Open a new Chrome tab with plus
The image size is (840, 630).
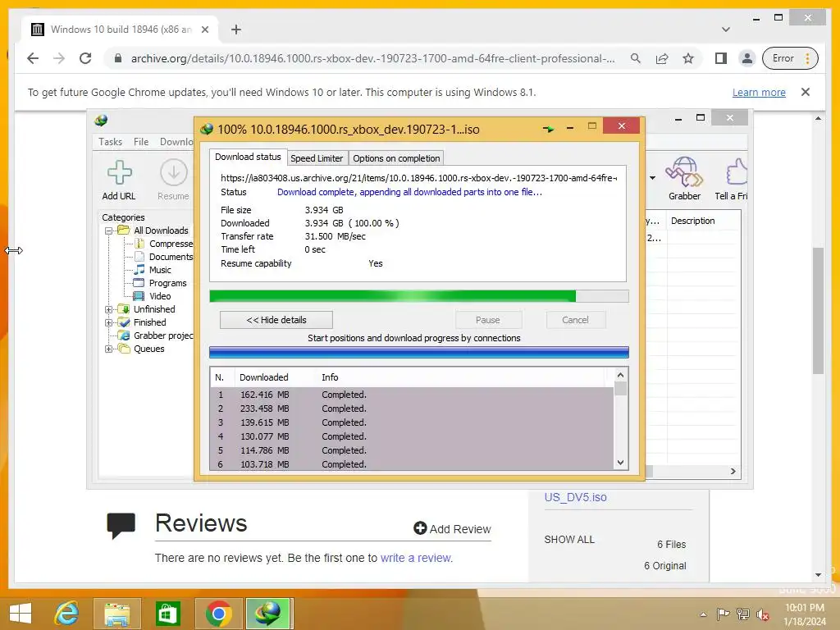(x=235, y=30)
